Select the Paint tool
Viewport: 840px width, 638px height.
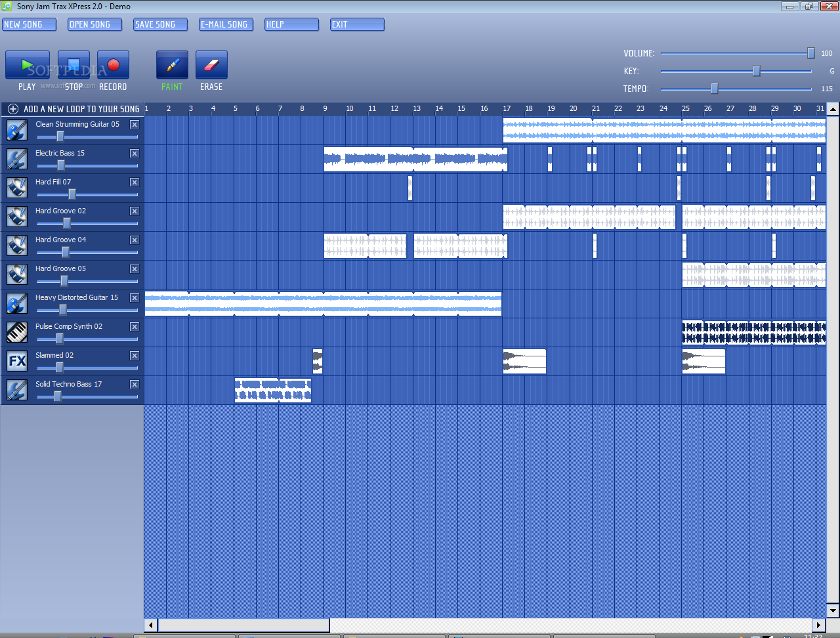[x=172, y=65]
